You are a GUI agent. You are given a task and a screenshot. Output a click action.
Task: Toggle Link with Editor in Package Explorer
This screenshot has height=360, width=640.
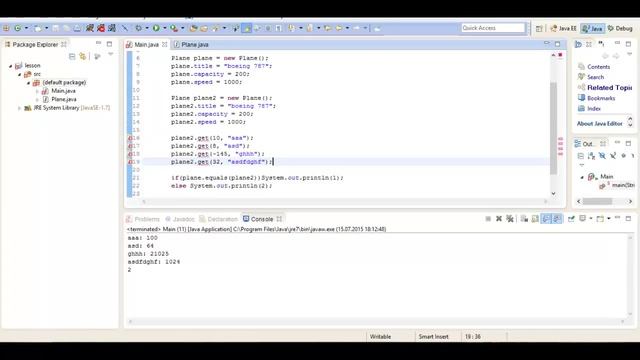[x=83, y=56]
